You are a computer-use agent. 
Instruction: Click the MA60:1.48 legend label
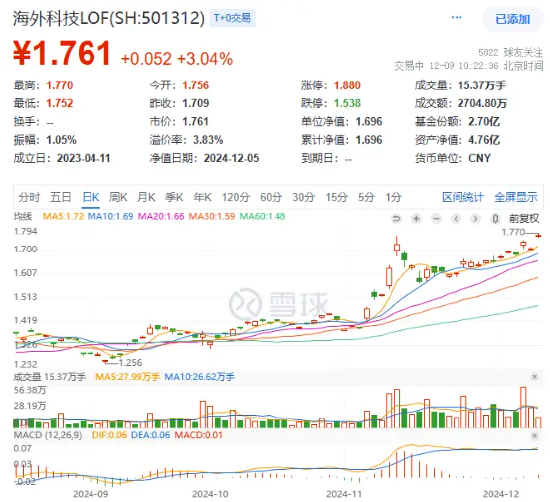262,216
